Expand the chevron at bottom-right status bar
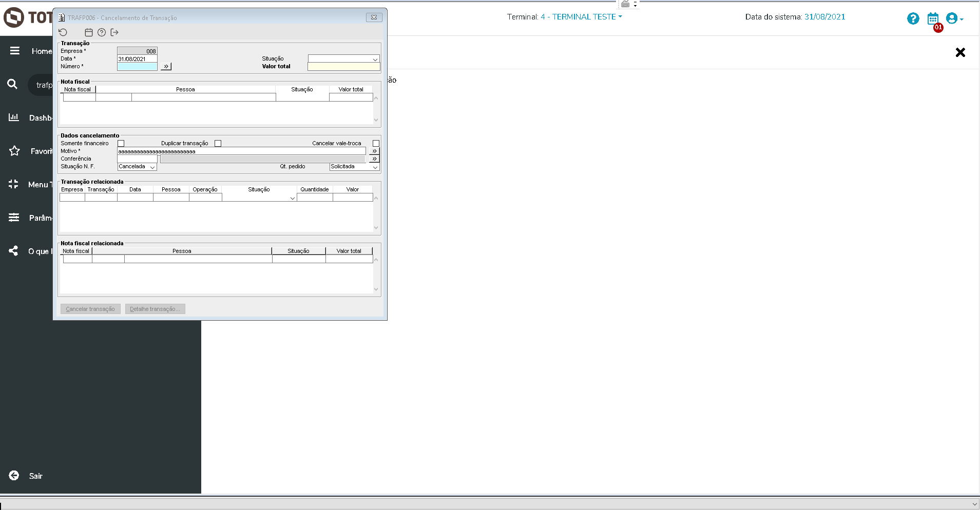 [x=975, y=504]
